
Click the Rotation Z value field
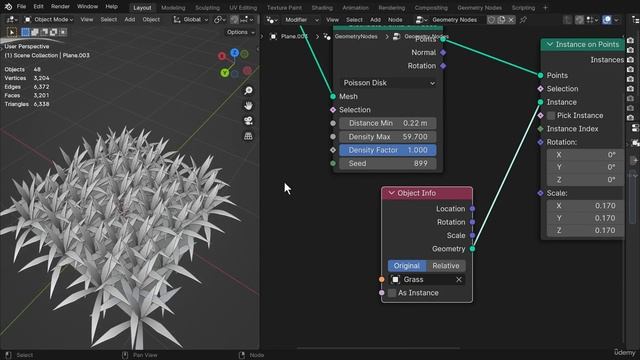(585, 180)
